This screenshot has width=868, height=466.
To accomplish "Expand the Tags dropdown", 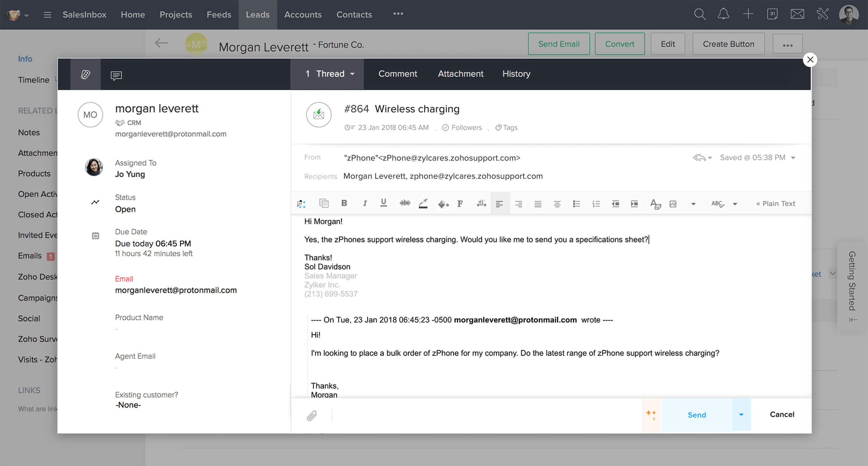I will point(507,128).
